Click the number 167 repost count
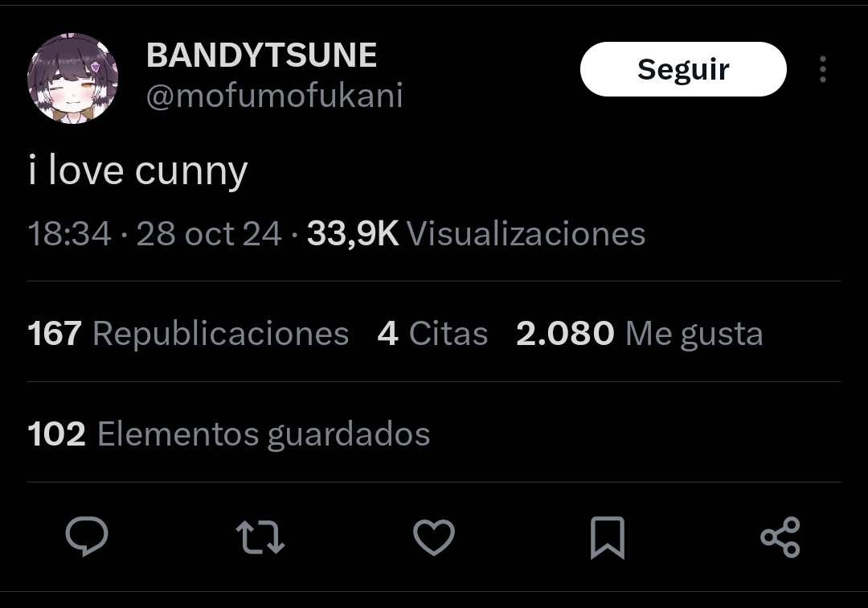Image resolution: width=868 pixels, height=608 pixels. pyautogui.click(x=55, y=333)
